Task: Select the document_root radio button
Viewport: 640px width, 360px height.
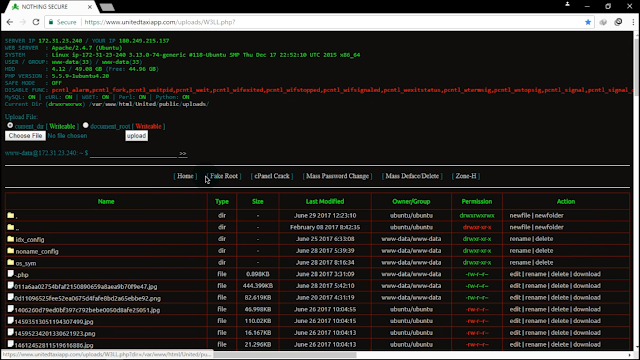Action: pyautogui.click(x=85, y=125)
